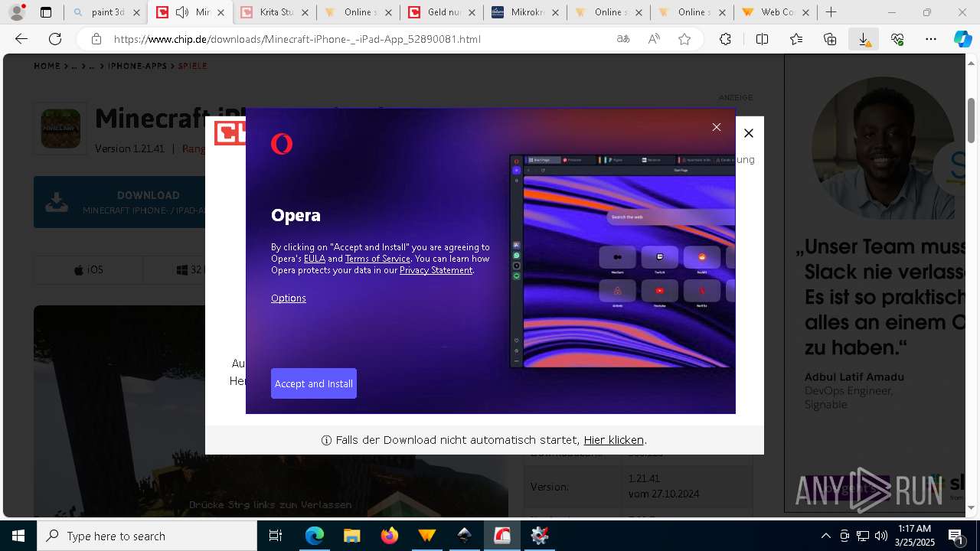Close the Opera installer dialog
The image size is (980, 551).
tap(717, 127)
